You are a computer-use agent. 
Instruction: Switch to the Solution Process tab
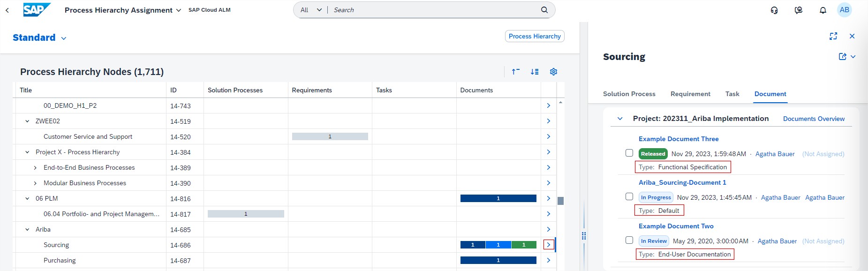point(629,94)
